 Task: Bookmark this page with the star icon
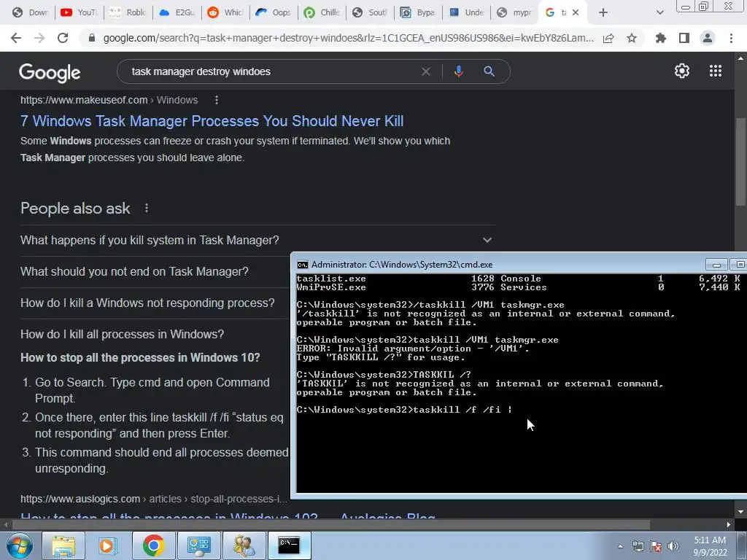[x=632, y=38]
